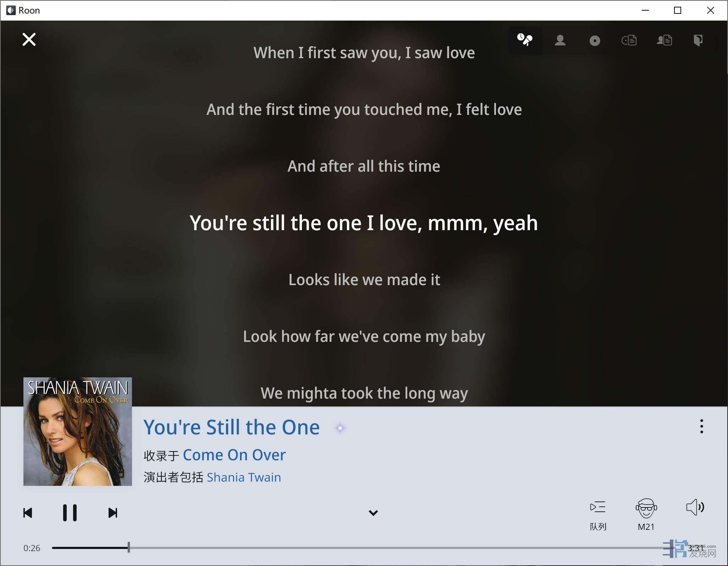Open the Come On Over album link
728x566 pixels.
[234, 455]
